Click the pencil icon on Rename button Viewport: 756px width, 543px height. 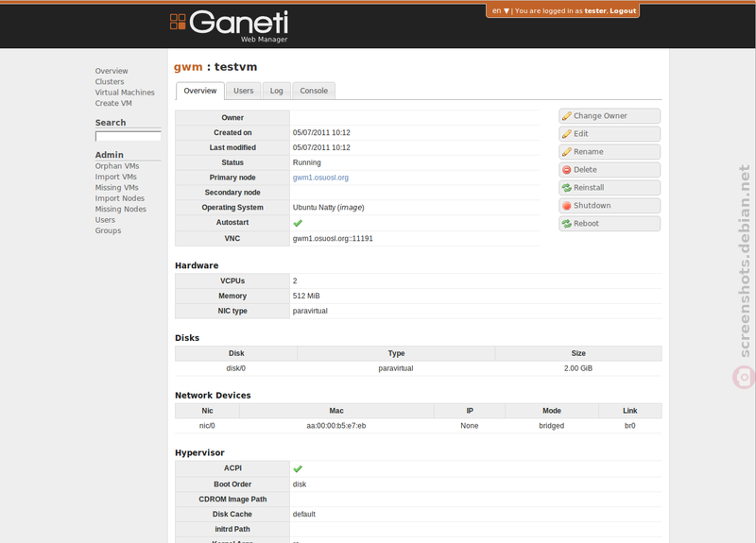coord(566,152)
